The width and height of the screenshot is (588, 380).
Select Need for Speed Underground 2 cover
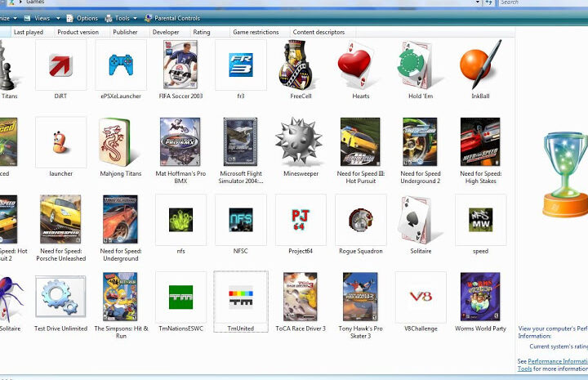(x=420, y=142)
